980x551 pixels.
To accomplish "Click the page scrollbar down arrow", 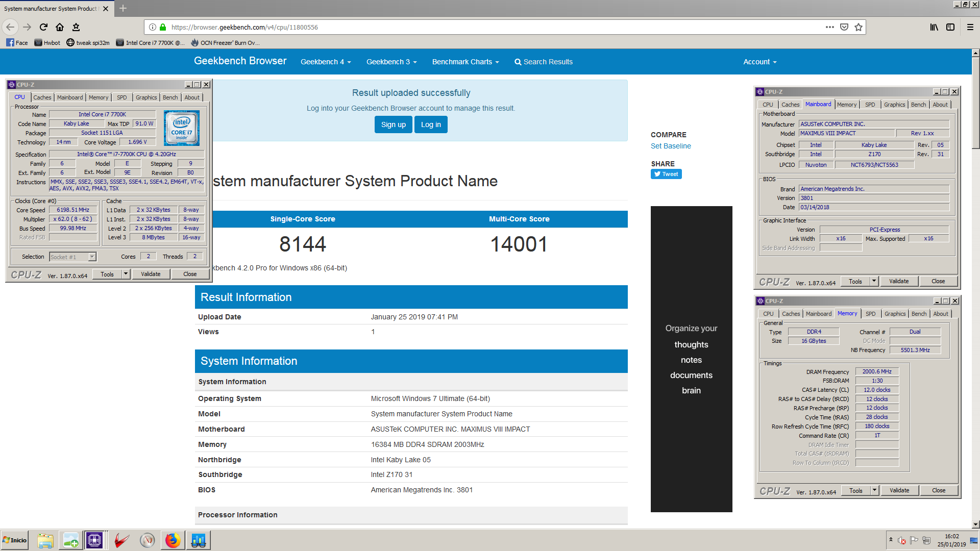I will coord(975,524).
